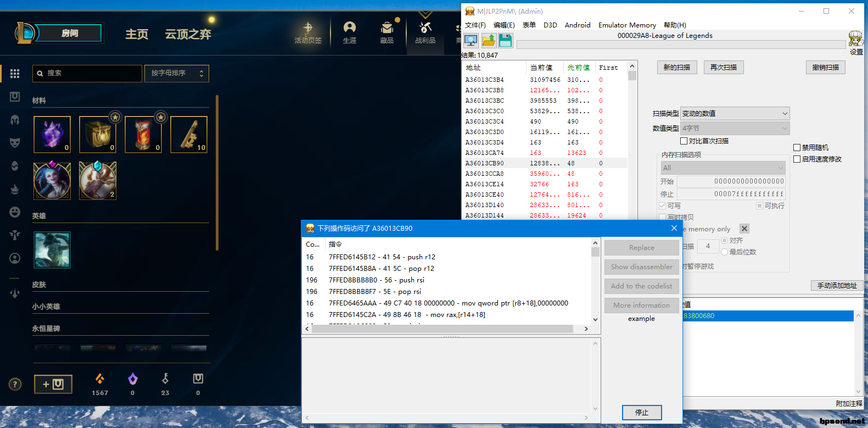The width and height of the screenshot is (868, 428).
Task: Select the champion shard under 英雄
Action: click(x=52, y=249)
